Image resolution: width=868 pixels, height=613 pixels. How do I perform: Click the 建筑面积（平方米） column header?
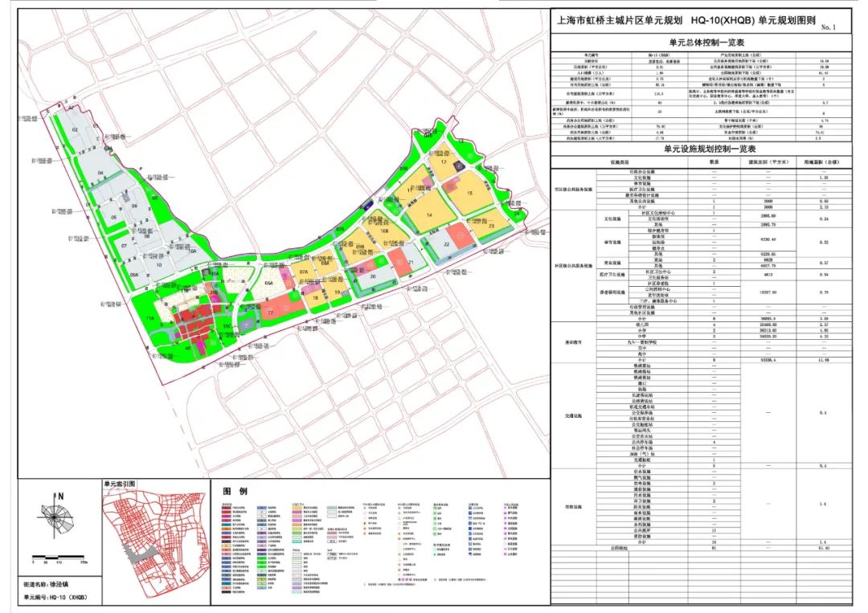pyautogui.click(x=768, y=162)
